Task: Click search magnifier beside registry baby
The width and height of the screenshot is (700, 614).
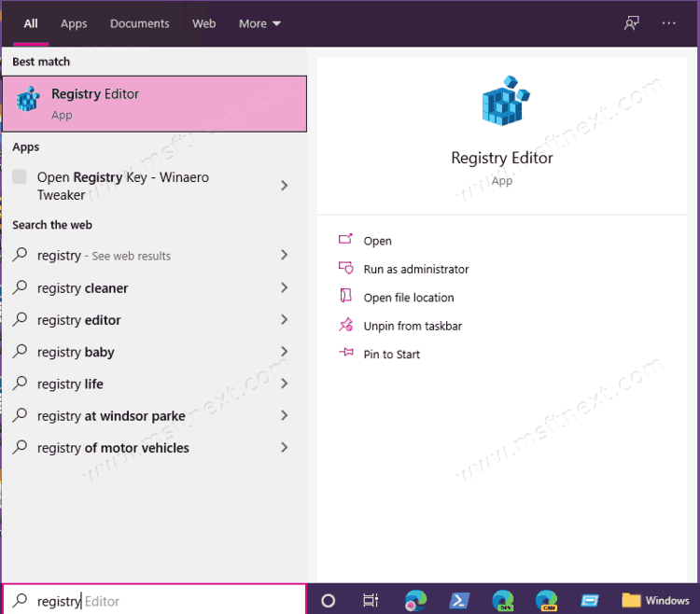Action: (x=20, y=352)
